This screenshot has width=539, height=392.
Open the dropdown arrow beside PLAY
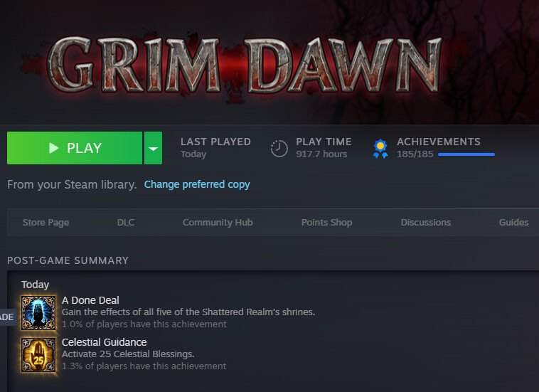click(x=153, y=148)
